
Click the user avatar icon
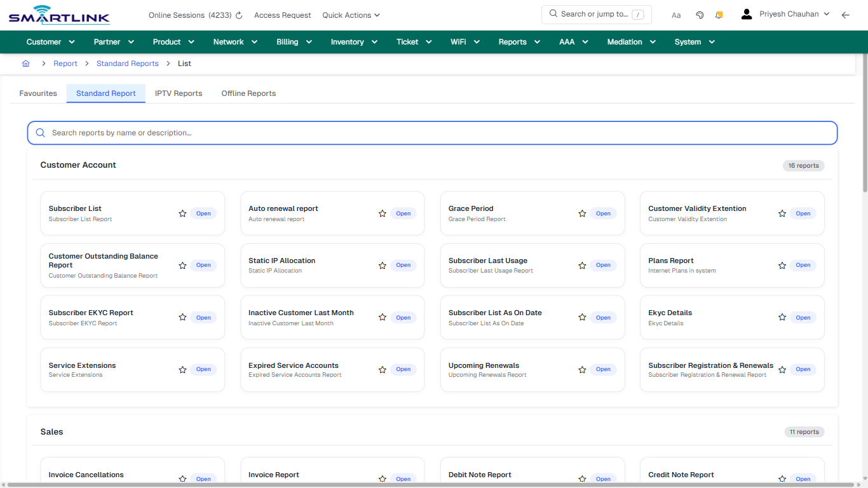(x=746, y=13)
